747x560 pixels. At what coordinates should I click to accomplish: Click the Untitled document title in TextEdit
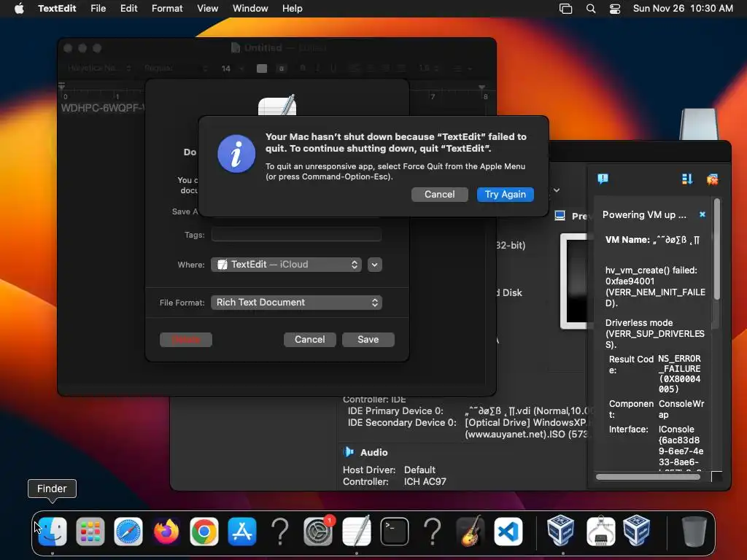click(x=263, y=47)
